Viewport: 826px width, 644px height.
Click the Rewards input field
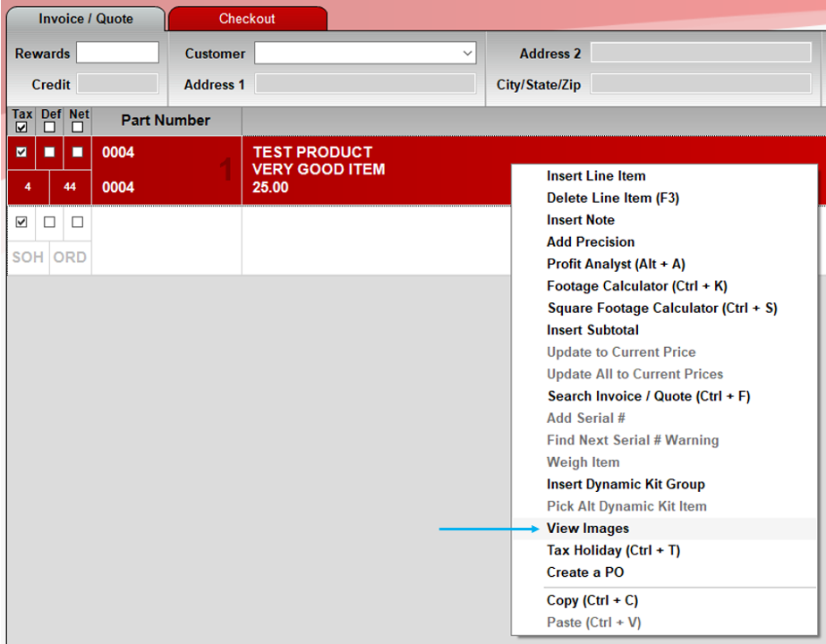(x=117, y=54)
